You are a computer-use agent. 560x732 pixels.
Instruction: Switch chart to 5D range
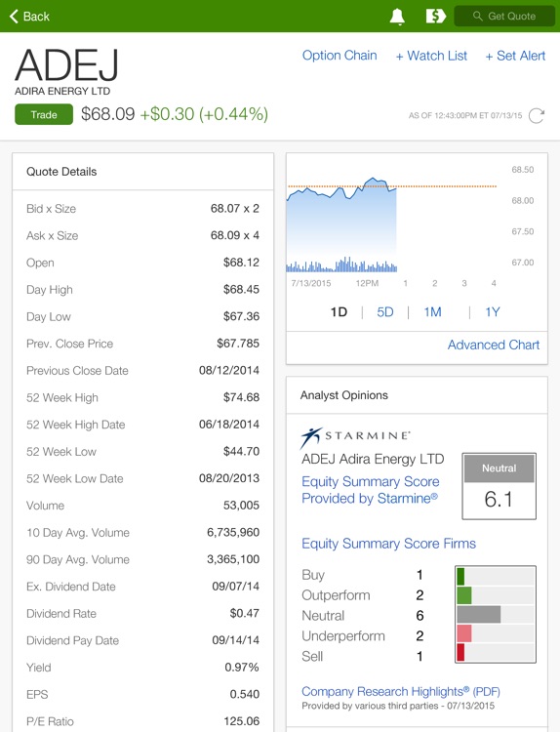[x=385, y=312]
